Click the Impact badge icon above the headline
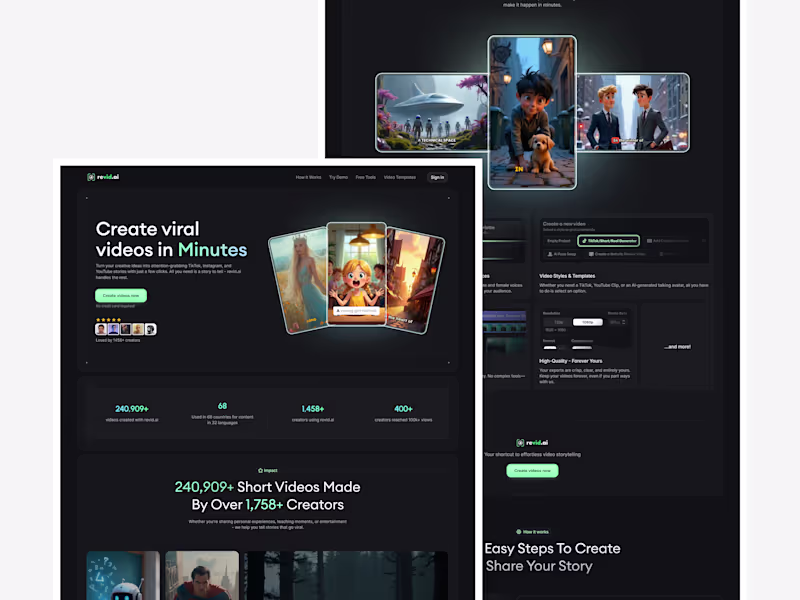The image size is (800, 600). [260, 470]
